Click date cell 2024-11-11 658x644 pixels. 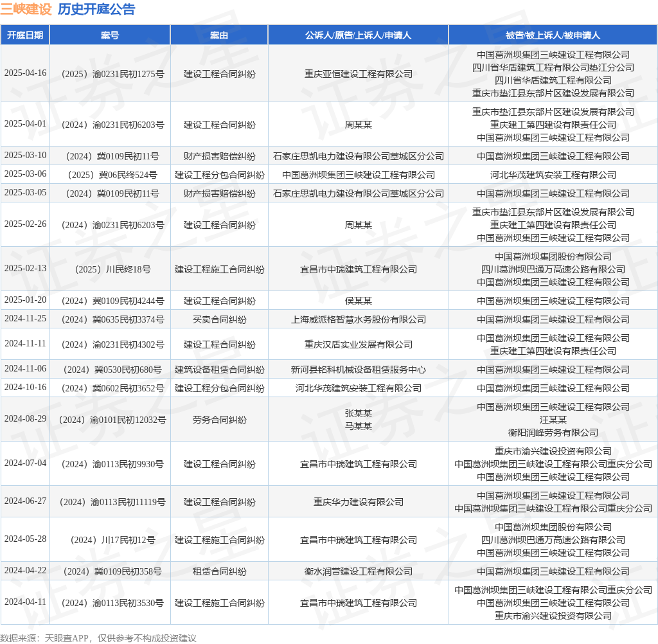click(x=25, y=344)
